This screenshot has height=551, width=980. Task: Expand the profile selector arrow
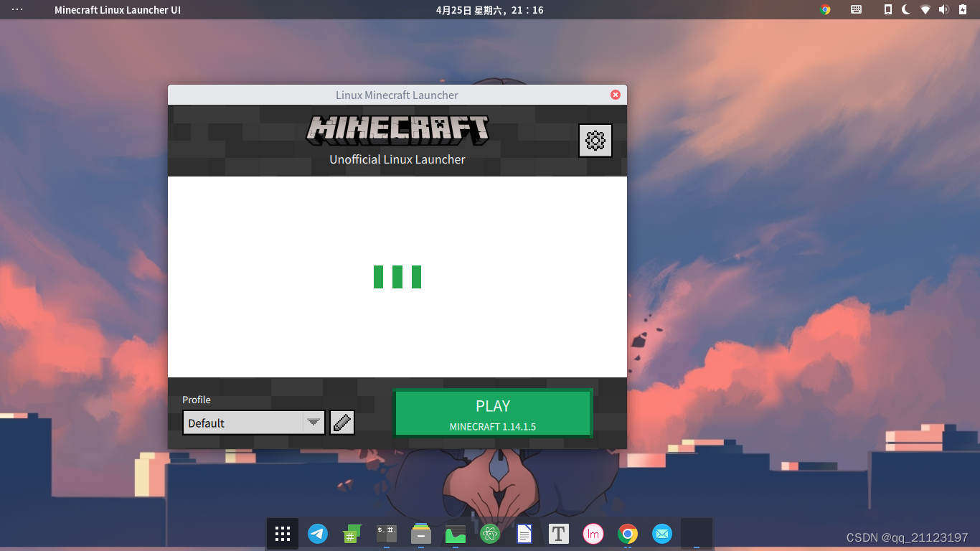click(x=314, y=423)
